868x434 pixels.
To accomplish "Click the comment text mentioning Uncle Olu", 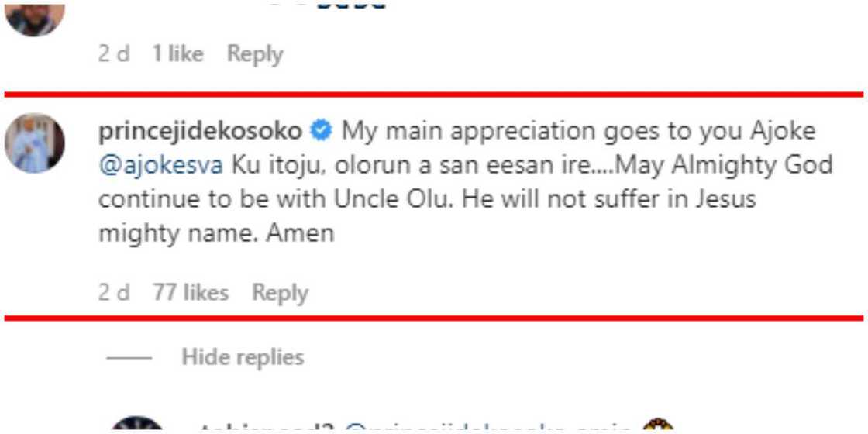I will tap(426, 199).
